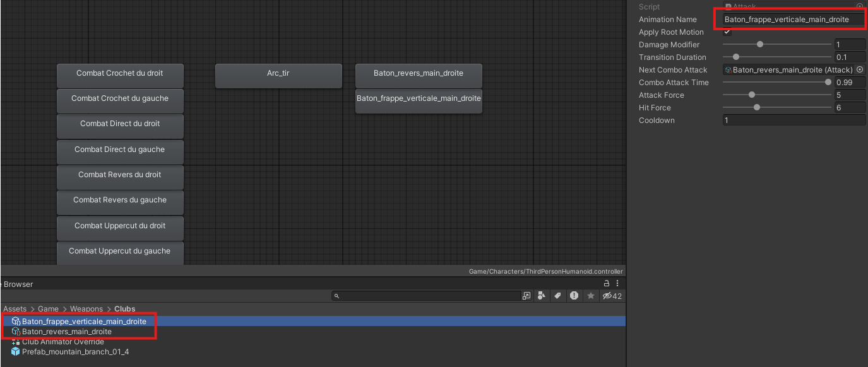The height and width of the screenshot is (367, 868).
Task: Click the Hit Force property label
Action: pos(655,108)
